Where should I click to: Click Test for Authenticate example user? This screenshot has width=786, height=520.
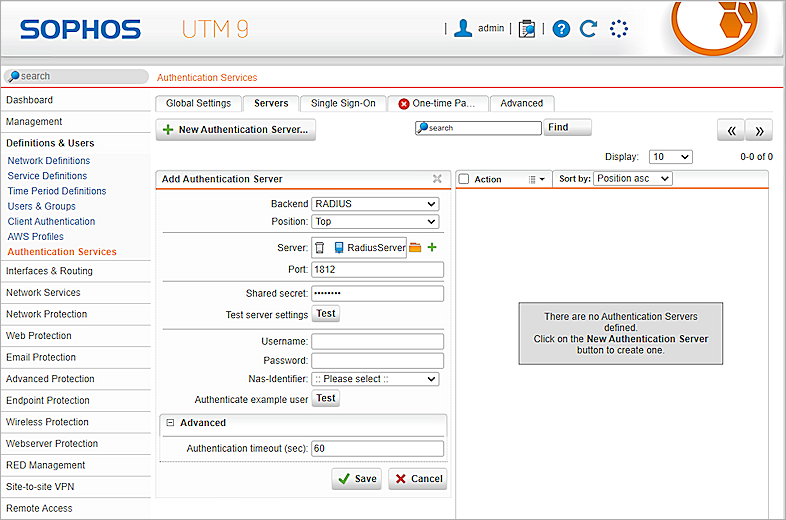point(326,398)
